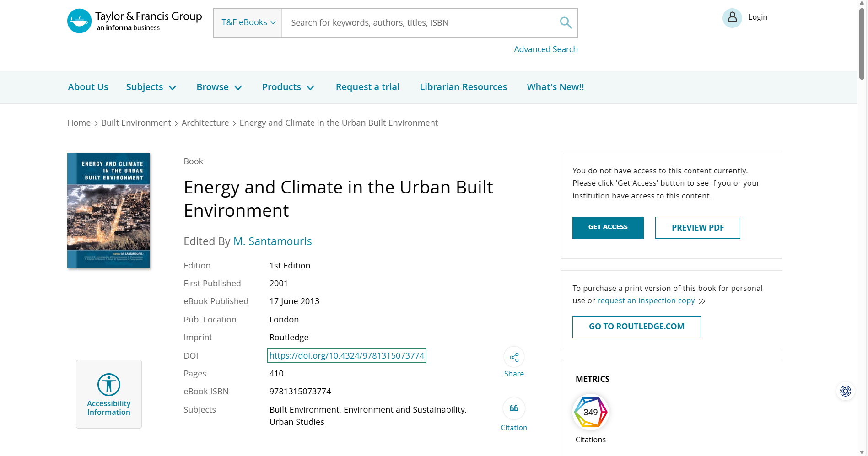Open the Share icon
Image resolution: width=868 pixels, height=456 pixels.
click(514, 357)
